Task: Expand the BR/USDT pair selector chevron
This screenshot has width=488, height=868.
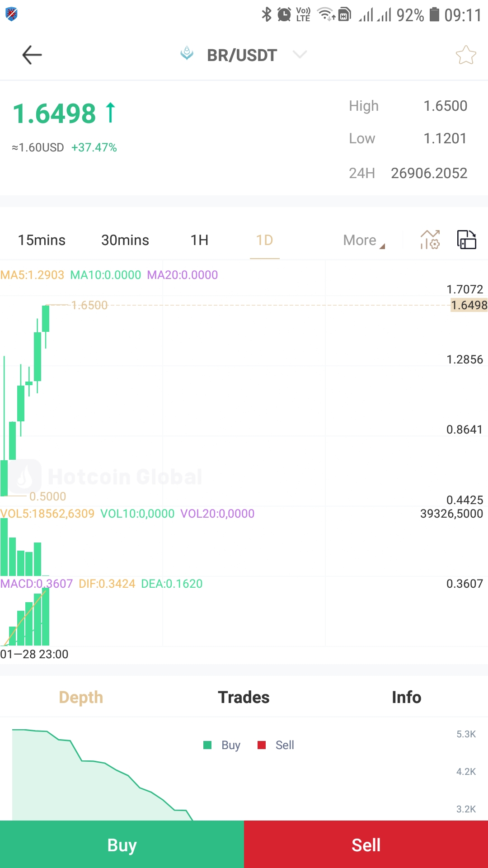Action: [300, 55]
